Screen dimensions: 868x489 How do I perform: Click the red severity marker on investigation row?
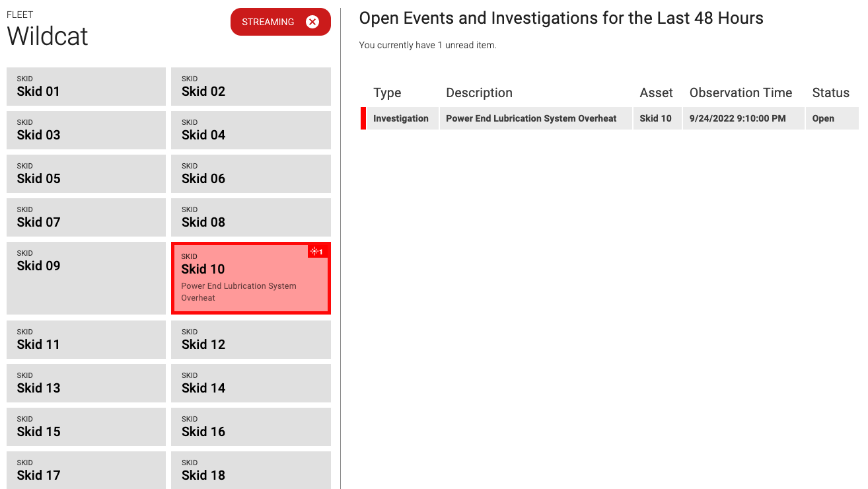click(x=363, y=119)
